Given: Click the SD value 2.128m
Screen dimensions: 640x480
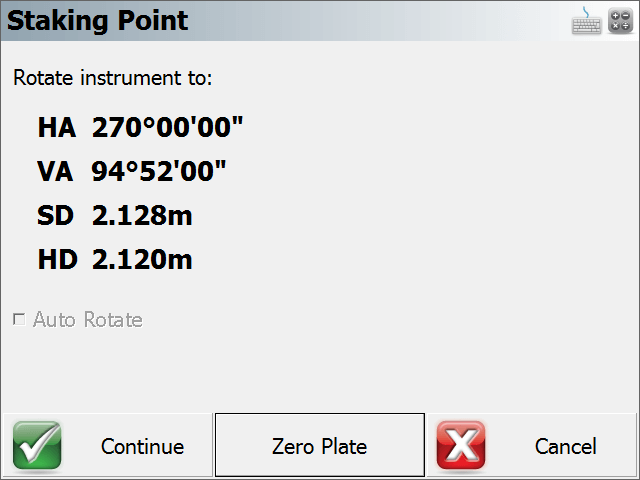Looking at the screenshot, I should [142, 215].
